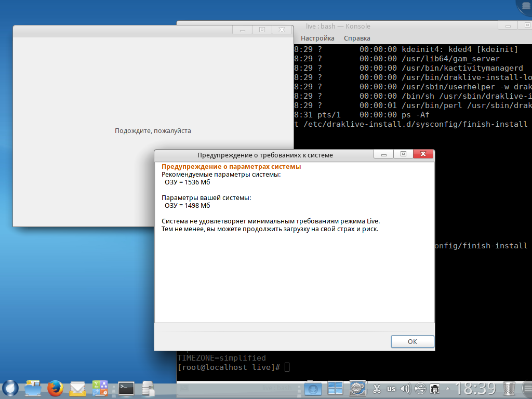Maximize the warning dialog window
The height and width of the screenshot is (399, 532).
point(403,154)
